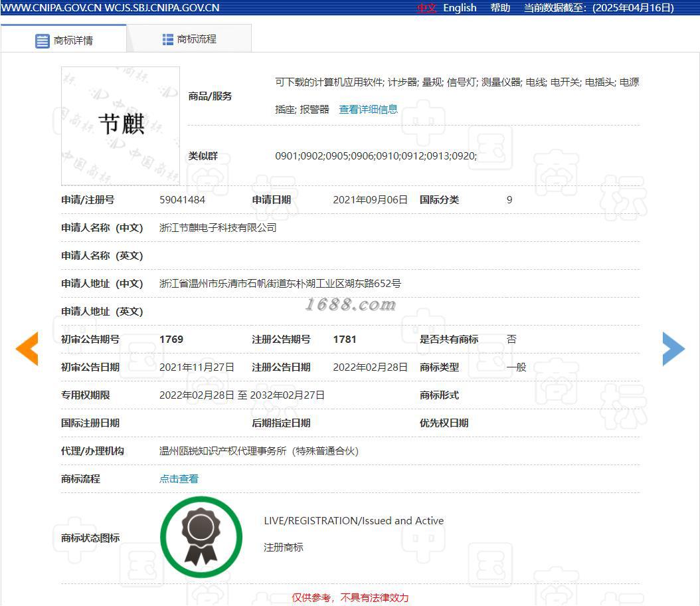Screen dimensions: 700x606
Task: Select shared trademark value 否
Action: tap(511, 340)
